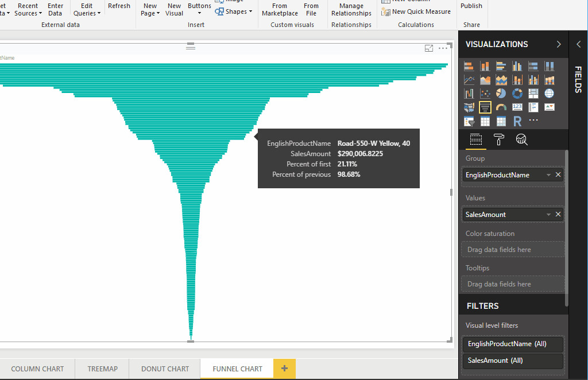Remove SalesAmount field from Values
Screen dimensions: 588x380
pyautogui.click(x=558, y=215)
